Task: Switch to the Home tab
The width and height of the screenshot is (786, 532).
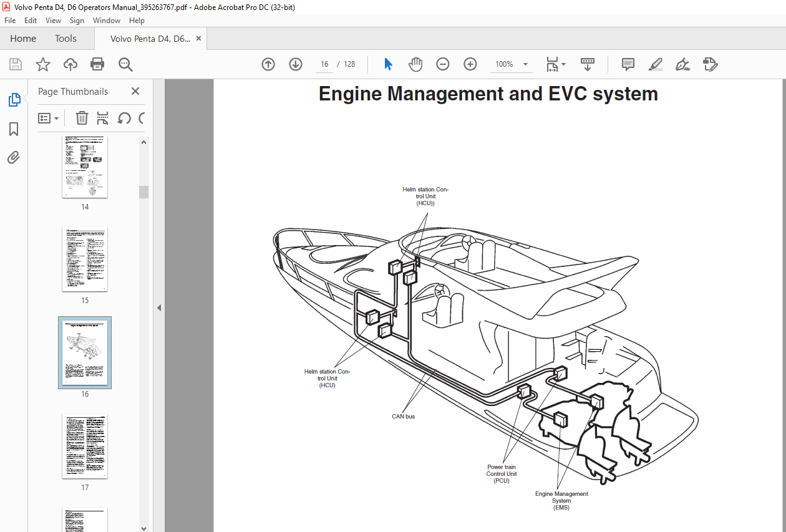Action: pos(23,39)
